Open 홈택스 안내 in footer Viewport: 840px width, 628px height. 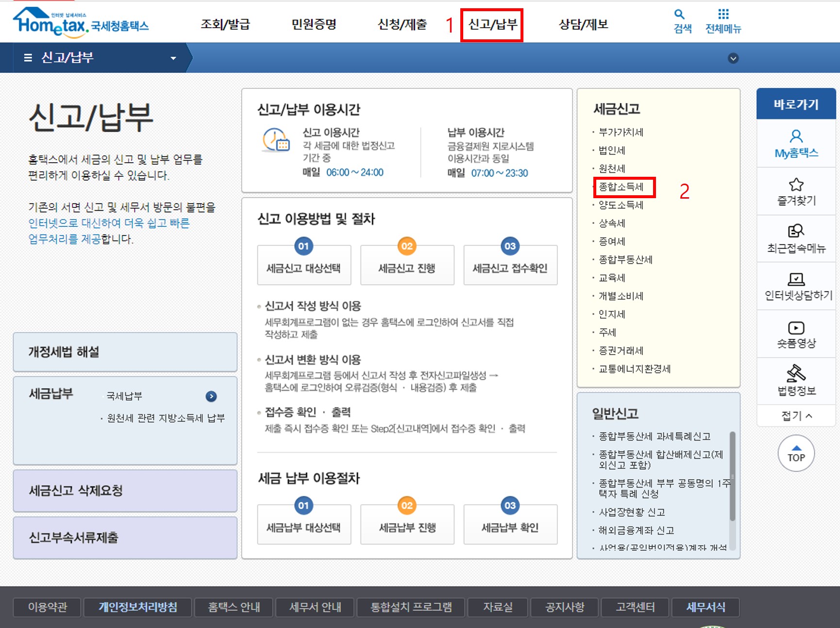click(234, 607)
